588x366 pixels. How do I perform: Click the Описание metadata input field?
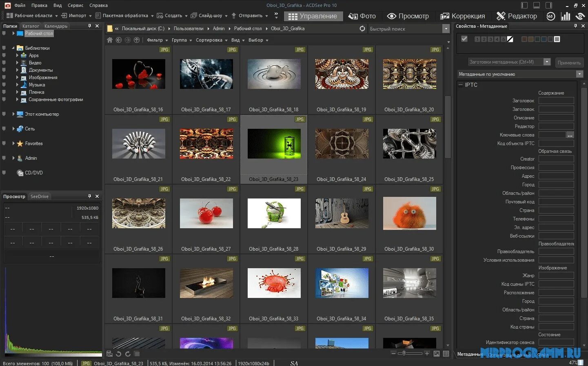(x=556, y=118)
